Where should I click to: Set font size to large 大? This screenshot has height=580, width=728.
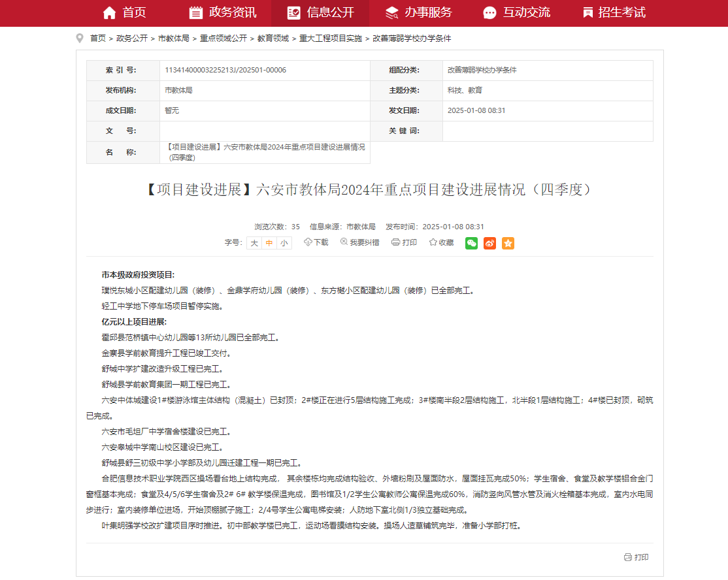click(x=254, y=243)
